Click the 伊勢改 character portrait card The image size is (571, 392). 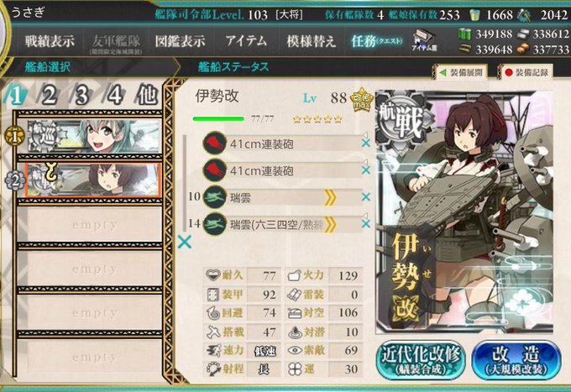coord(464,212)
